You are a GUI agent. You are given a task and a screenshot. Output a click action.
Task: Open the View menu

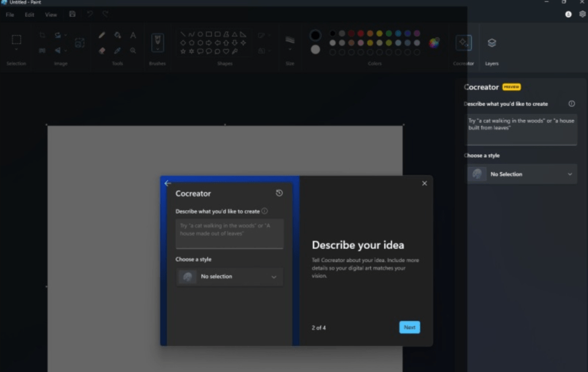pyautogui.click(x=51, y=14)
